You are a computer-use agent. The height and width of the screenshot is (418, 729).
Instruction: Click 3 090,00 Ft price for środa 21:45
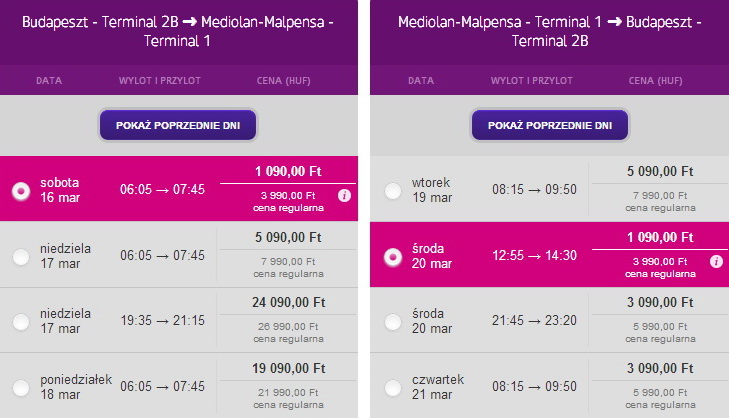coord(660,303)
